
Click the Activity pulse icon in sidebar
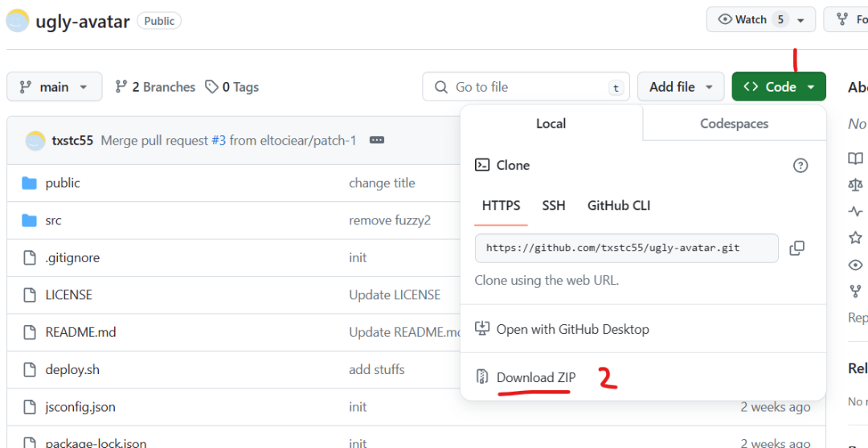point(855,211)
